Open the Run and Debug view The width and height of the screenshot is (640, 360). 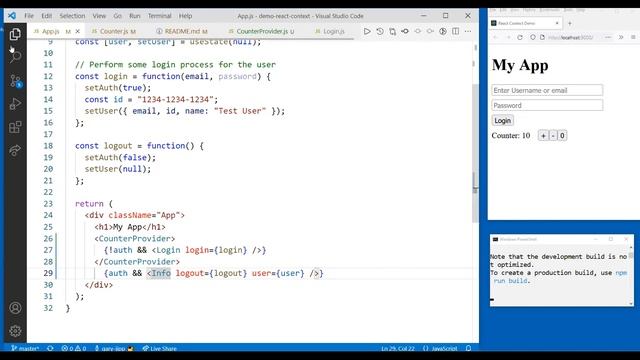[x=15, y=104]
